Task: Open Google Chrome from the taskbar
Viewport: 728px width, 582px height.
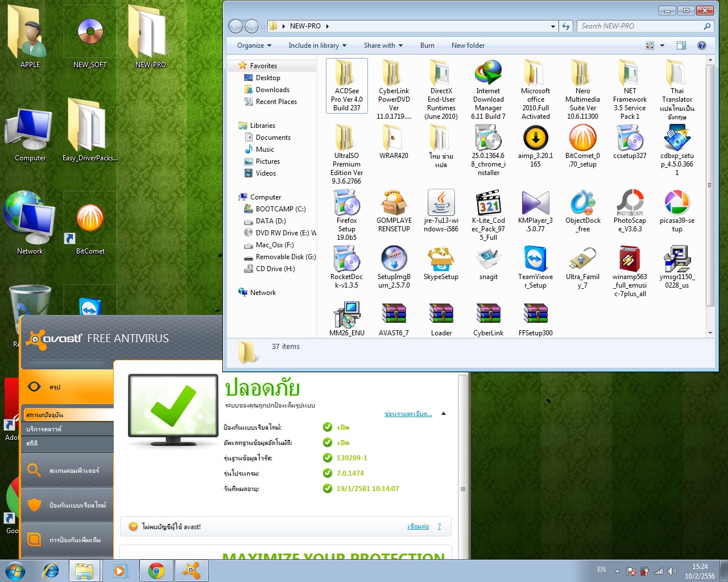Action: click(x=156, y=571)
